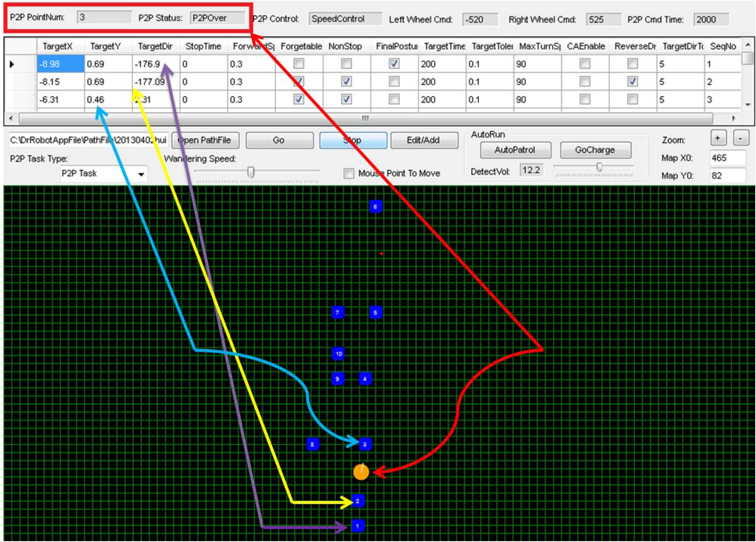The width and height of the screenshot is (756, 542).
Task: Click the SeqNo column header
Action: tap(723, 46)
